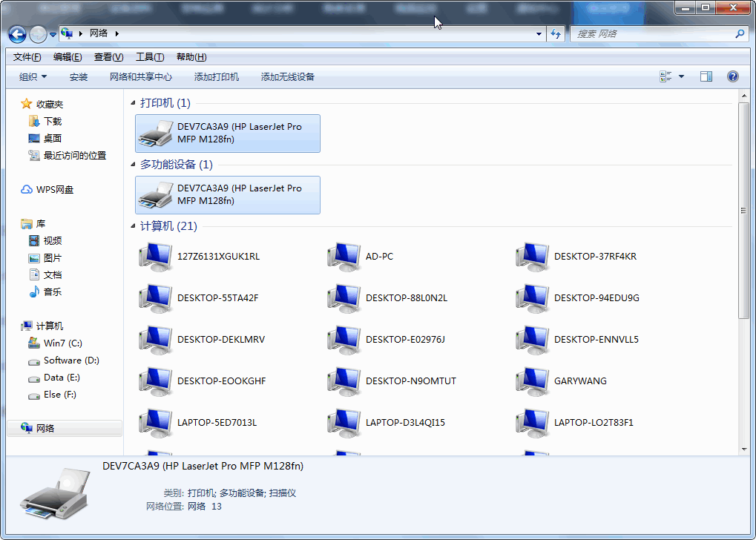Open 音乐 library
This screenshot has width=756, height=540.
pos(45,292)
